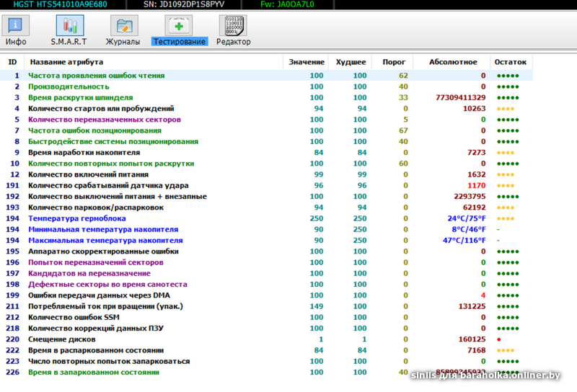577x392 pixels.
Task: Select Количество выключений питания + внезапные row
Action: click(x=266, y=197)
